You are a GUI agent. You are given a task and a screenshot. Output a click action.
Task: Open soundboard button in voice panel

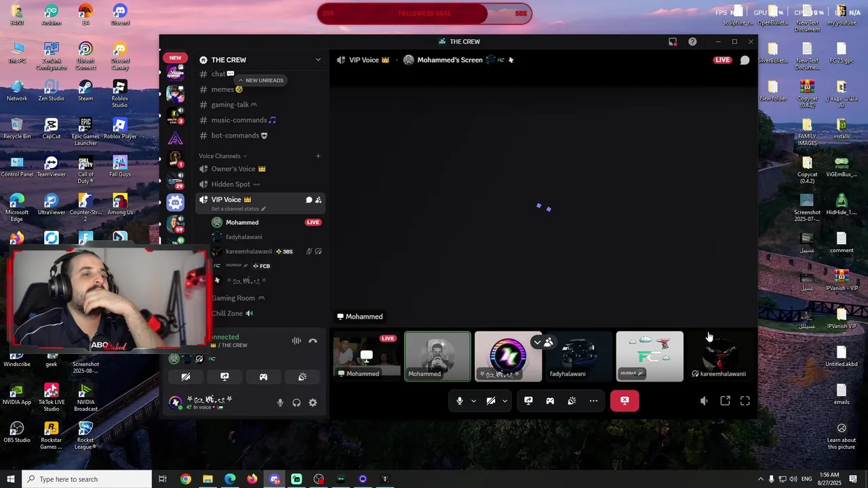pyautogui.click(x=302, y=377)
